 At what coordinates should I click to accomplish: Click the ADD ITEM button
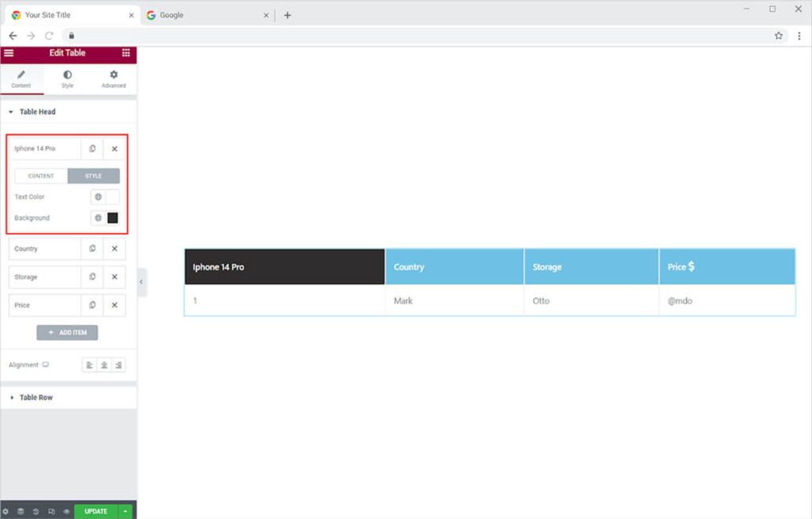coord(67,333)
